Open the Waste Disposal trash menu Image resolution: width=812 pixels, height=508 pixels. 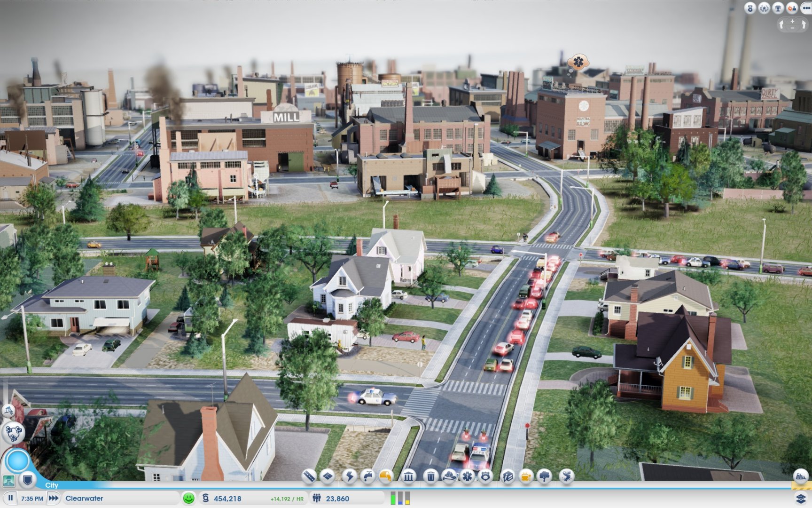point(430,476)
